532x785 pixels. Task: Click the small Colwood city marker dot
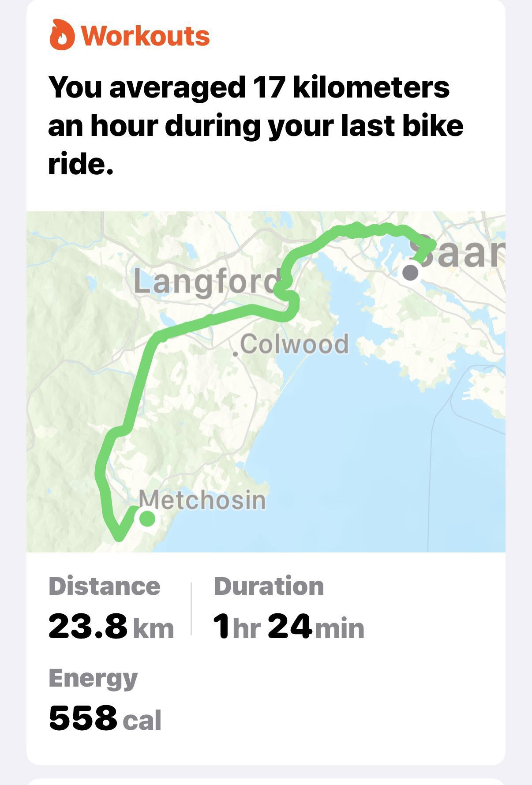(x=236, y=353)
